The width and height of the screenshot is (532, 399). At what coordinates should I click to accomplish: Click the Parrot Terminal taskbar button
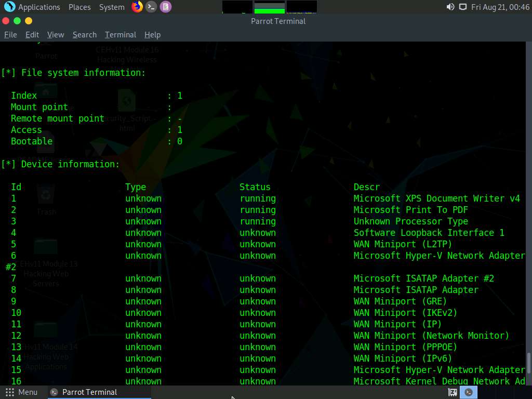[98, 392]
